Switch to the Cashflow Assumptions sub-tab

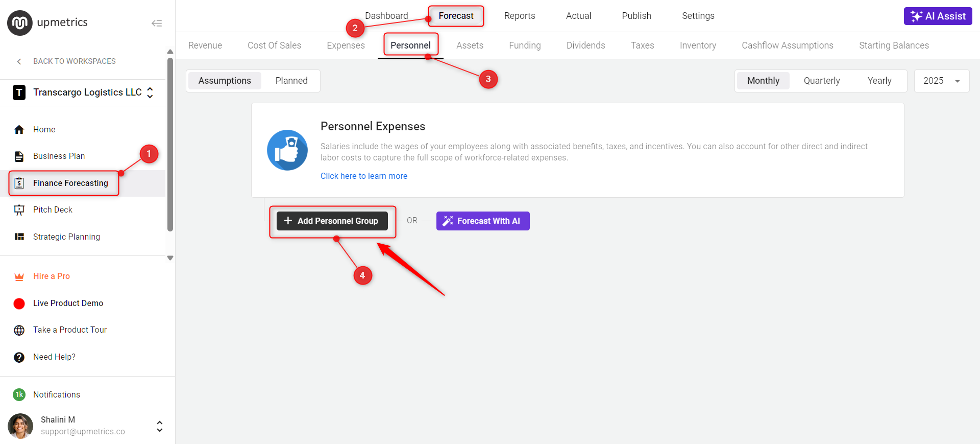(x=787, y=45)
